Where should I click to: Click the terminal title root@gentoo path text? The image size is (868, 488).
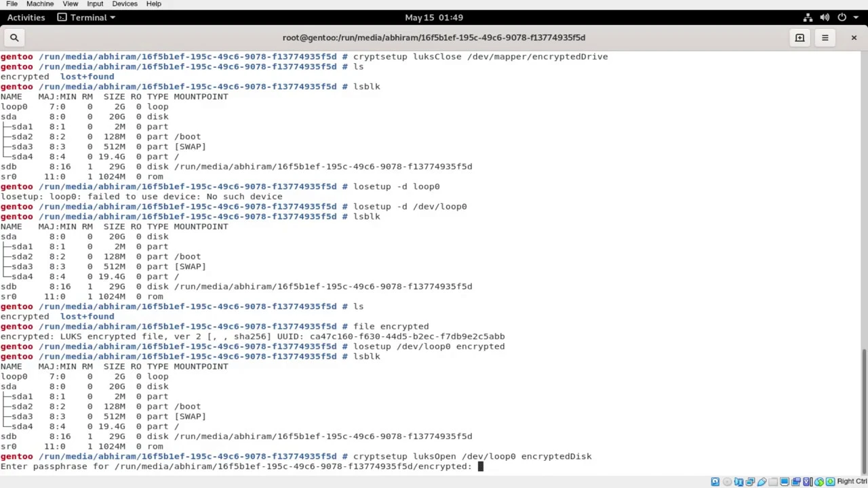pyautogui.click(x=434, y=37)
